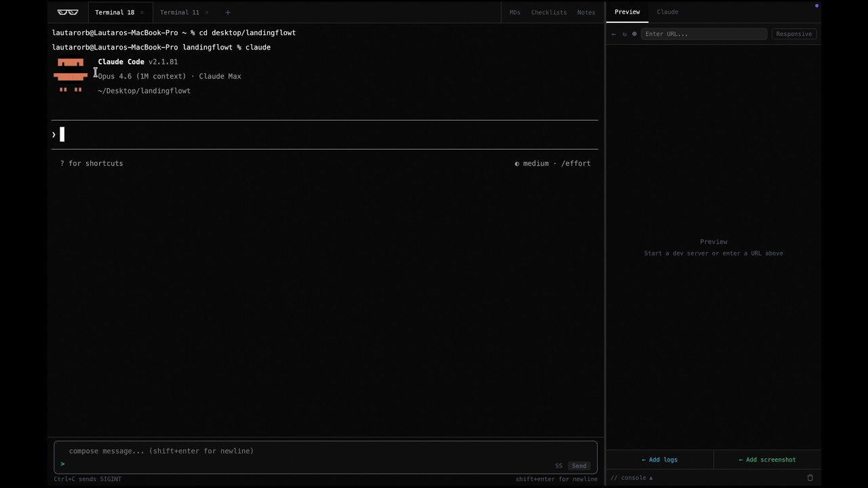Add a new terminal tab
Viewport: 868px width, 488px height.
click(228, 12)
